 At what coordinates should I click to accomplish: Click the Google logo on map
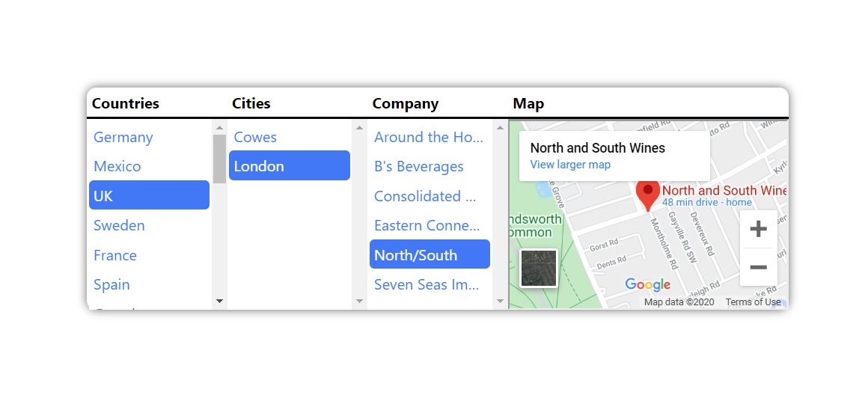pos(647,285)
